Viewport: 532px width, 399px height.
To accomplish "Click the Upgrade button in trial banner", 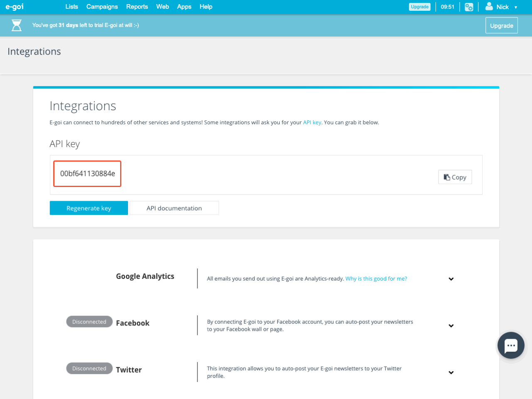I will (501, 25).
